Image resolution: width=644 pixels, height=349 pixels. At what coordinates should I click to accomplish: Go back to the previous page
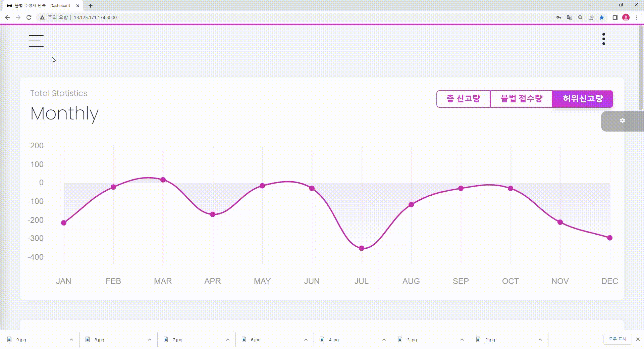click(x=7, y=17)
